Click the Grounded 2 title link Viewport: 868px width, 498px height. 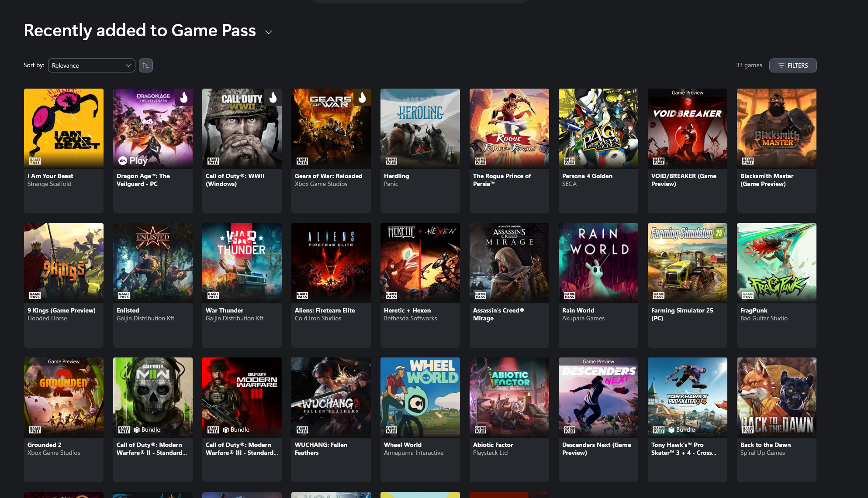click(44, 445)
